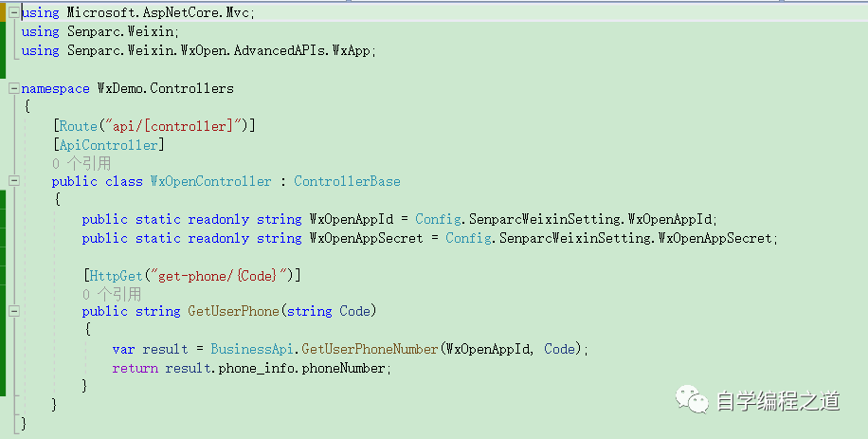Collapse the using directives block
Screen dimensions: 868x439
click(14, 12)
